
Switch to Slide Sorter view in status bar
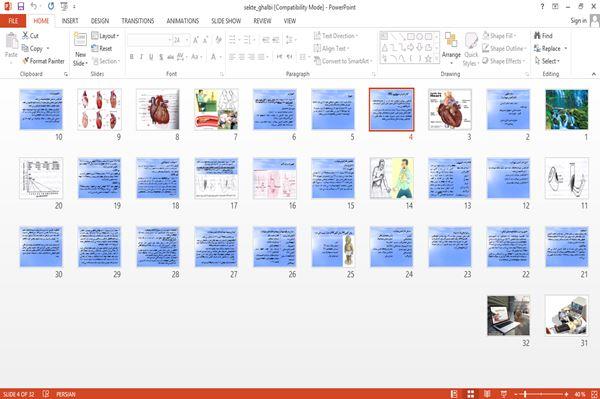point(471,394)
